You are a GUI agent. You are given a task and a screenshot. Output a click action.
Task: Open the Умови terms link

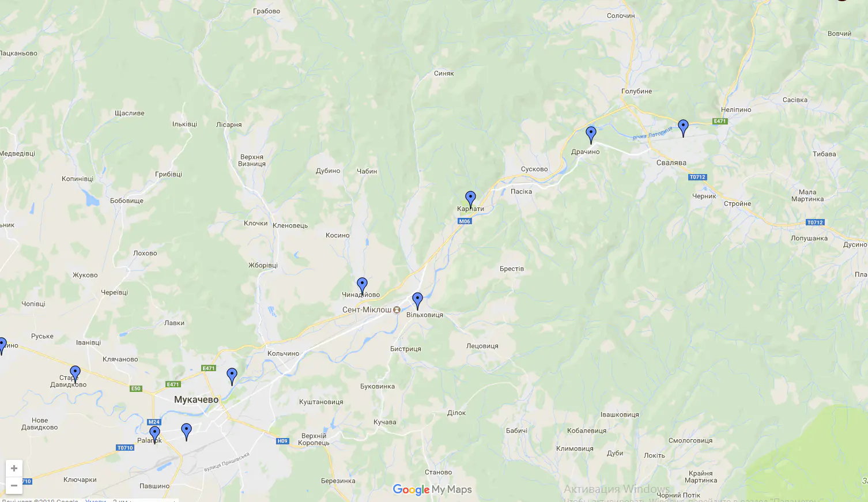click(95, 500)
